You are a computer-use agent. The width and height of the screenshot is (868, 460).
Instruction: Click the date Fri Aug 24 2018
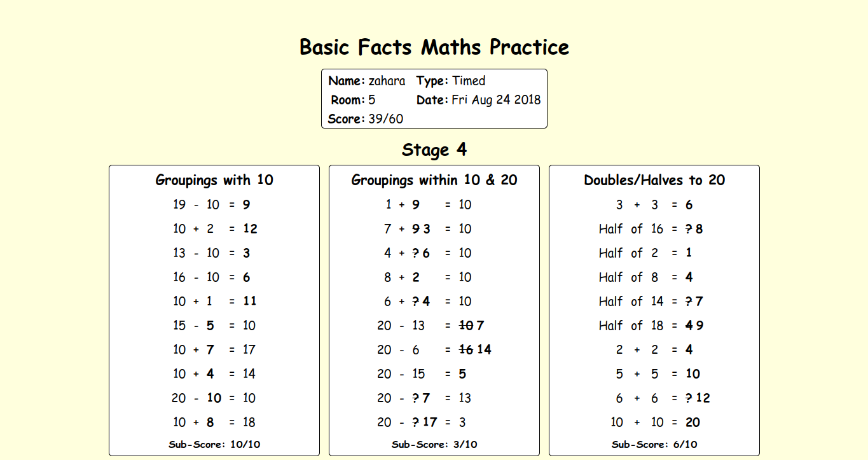[x=496, y=100]
